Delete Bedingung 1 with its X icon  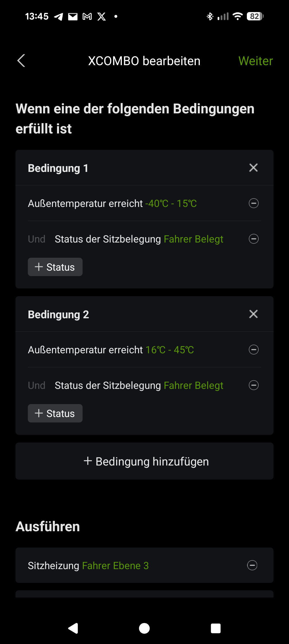(253, 168)
